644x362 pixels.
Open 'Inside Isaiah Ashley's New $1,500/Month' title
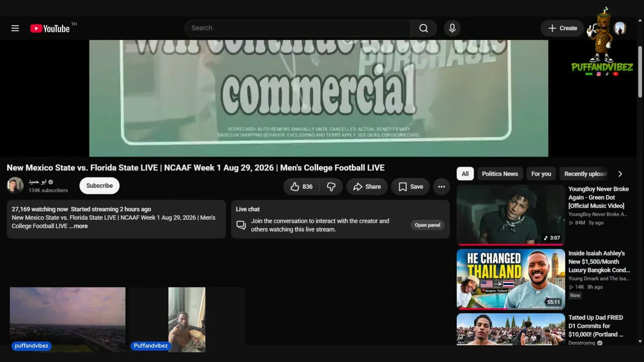[x=599, y=262]
